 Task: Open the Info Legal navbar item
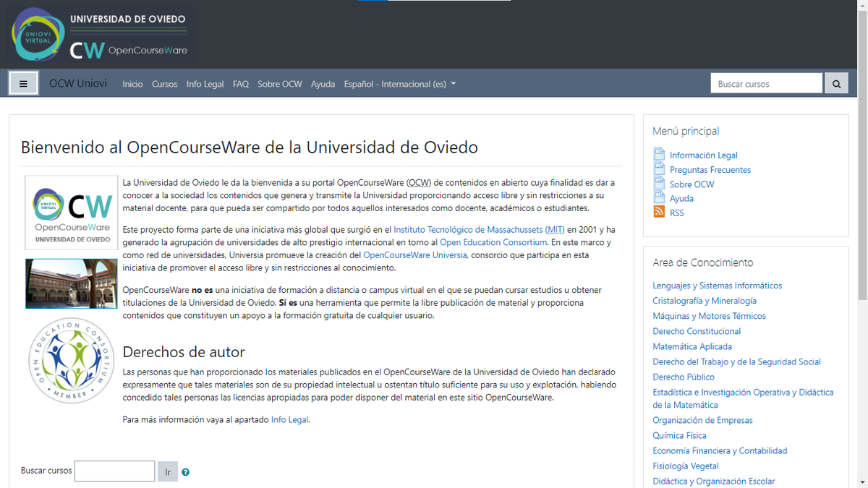click(205, 84)
